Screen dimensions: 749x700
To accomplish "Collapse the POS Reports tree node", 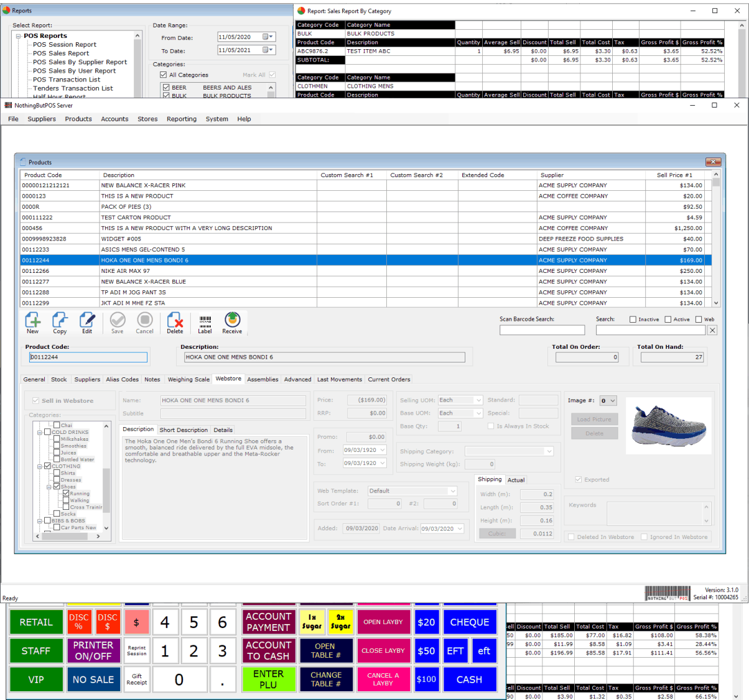I will click(x=19, y=36).
